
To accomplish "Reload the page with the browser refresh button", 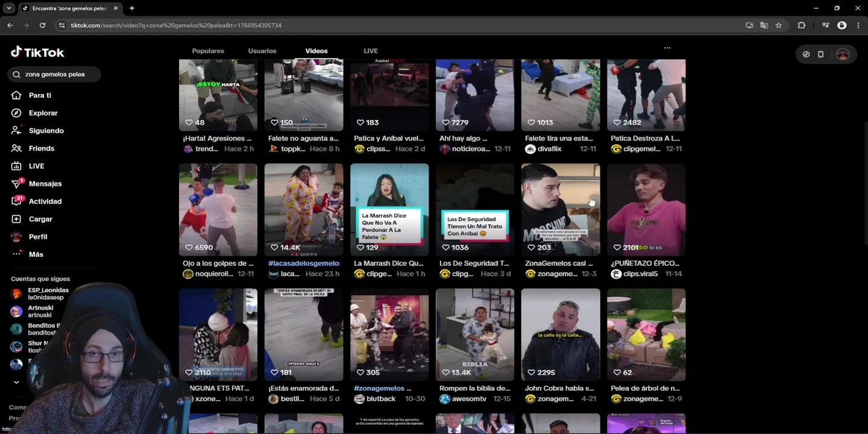I will click(x=42, y=25).
